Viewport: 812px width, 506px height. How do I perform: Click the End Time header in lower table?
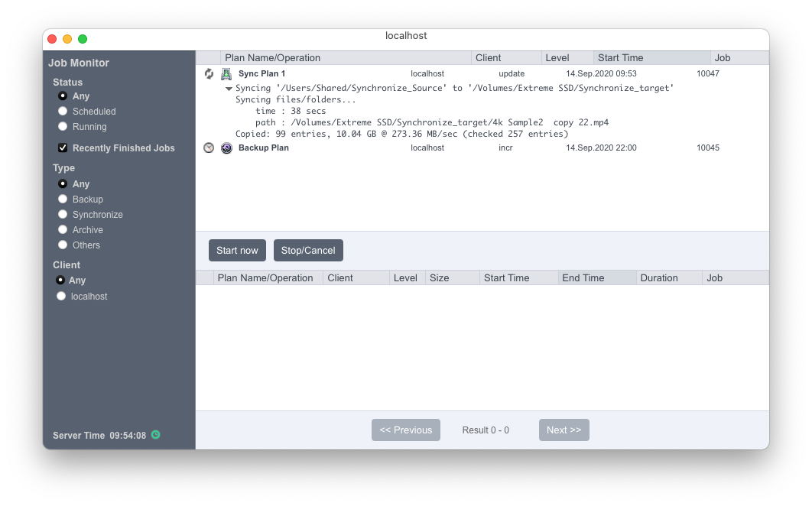[596, 278]
